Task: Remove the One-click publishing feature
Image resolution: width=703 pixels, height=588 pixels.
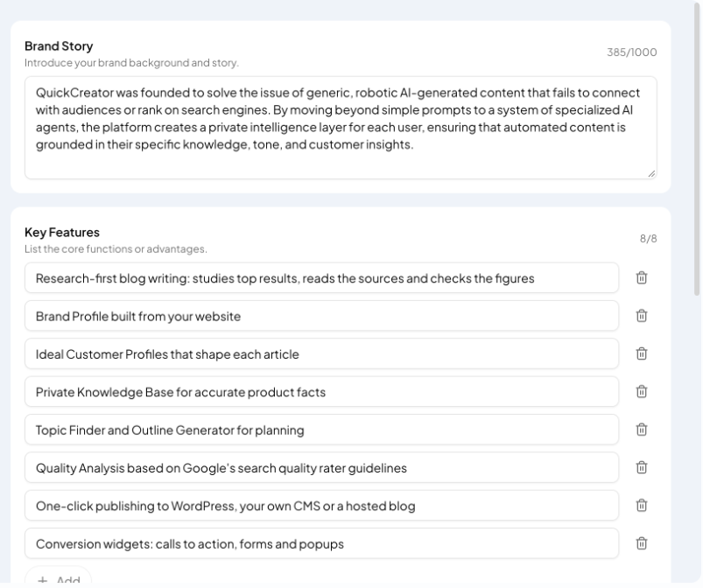Action: (x=642, y=506)
